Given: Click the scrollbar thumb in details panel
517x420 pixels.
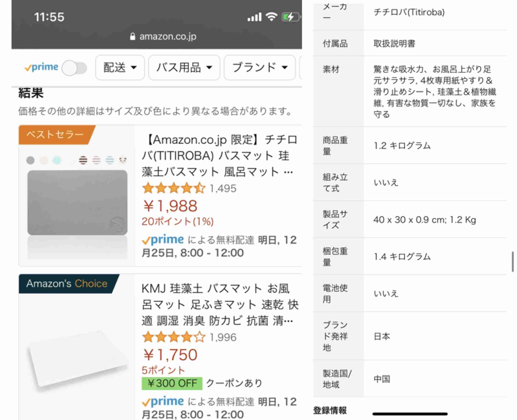Looking at the screenshot, I should pos(512,262).
